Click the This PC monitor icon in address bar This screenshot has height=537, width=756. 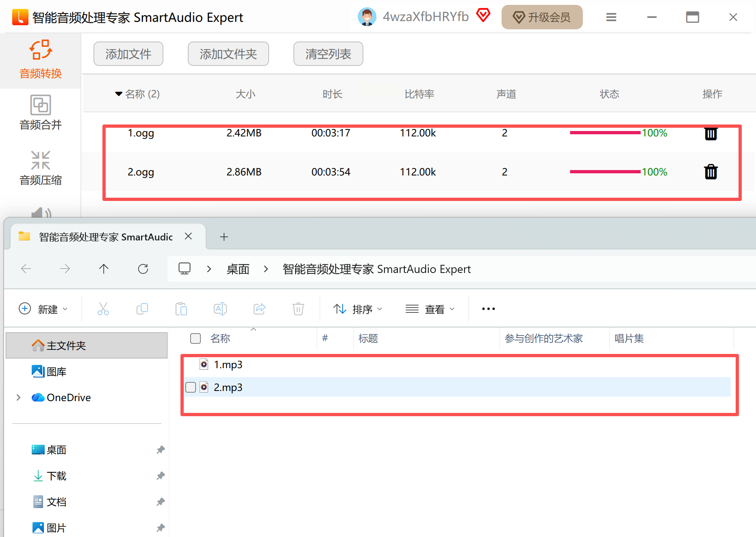click(185, 268)
